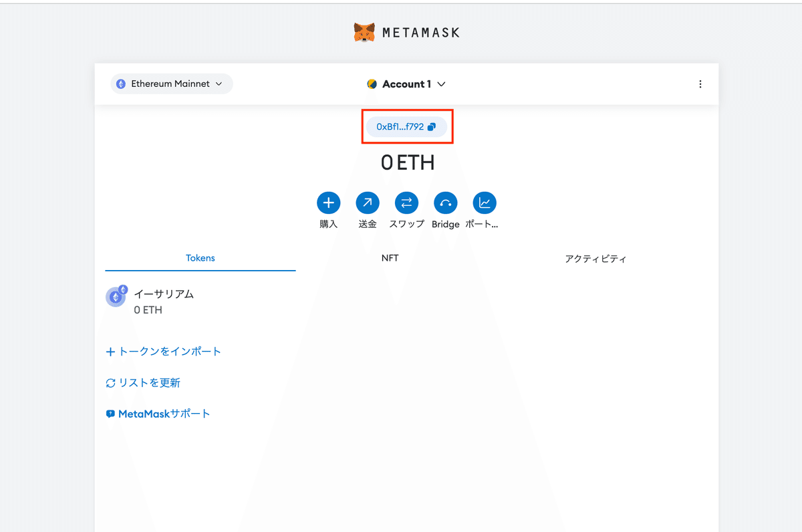Click the Ethereum token icon in list
The width and height of the screenshot is (802, 532).
[x=116, y=296]
